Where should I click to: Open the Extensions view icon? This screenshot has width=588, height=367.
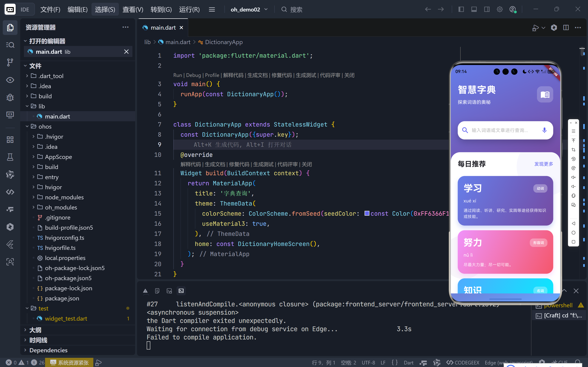pos(10,140)
